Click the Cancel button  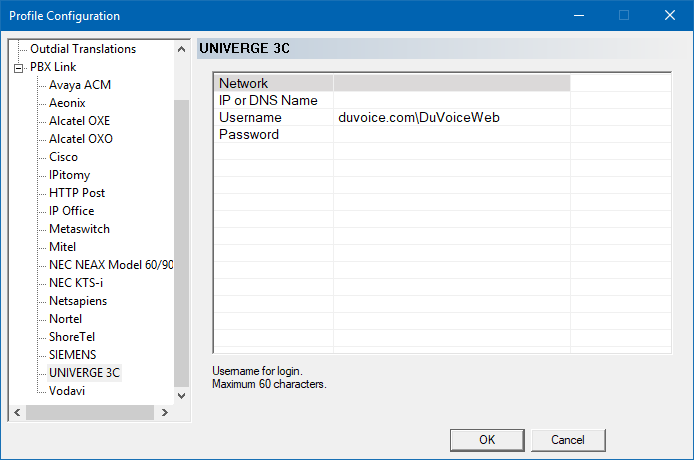pyautogui.click(x=568, y=440)
